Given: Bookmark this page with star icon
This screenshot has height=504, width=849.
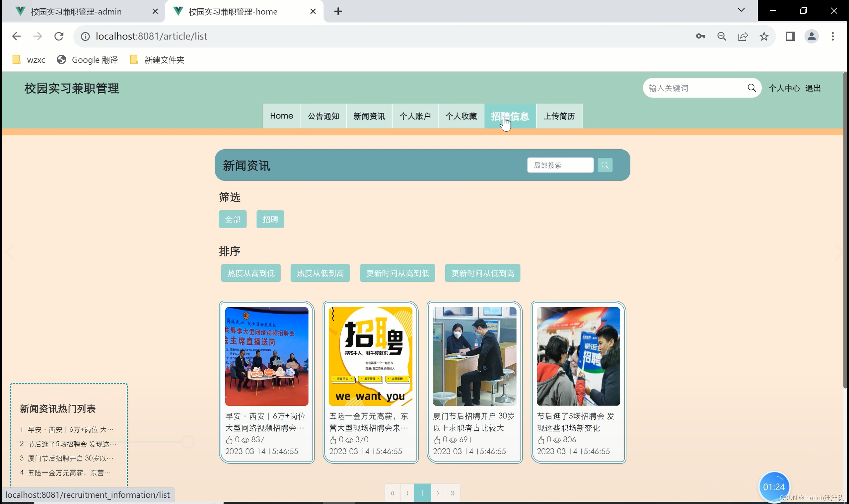Looking at the screenshot, I should pyautogui.click(x=764, y=36).
